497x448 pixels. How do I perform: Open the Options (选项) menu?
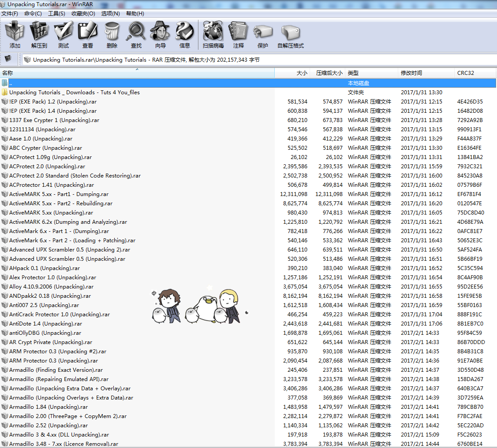click(x=110, y=14)
